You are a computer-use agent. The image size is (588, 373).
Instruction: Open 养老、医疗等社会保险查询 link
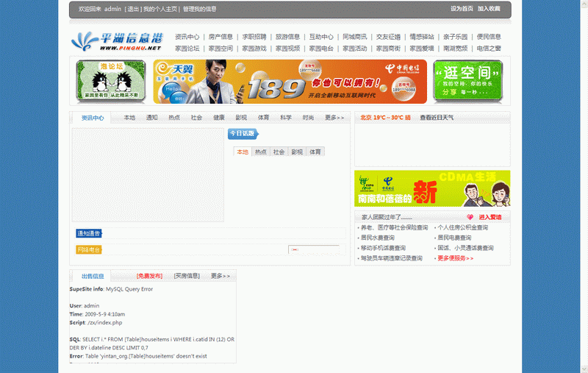[x=394, y=227]
